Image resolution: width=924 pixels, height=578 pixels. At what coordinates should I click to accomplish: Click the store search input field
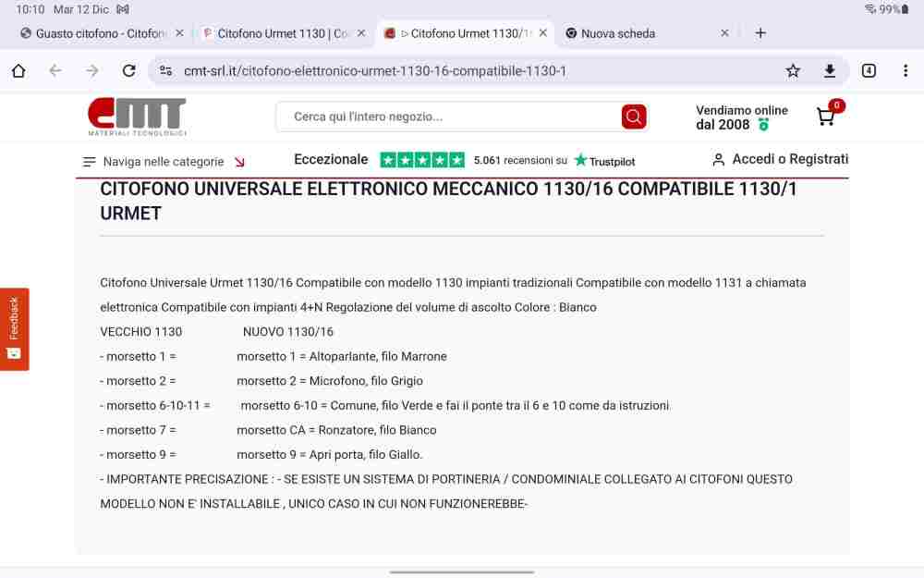tap(448, 117)
